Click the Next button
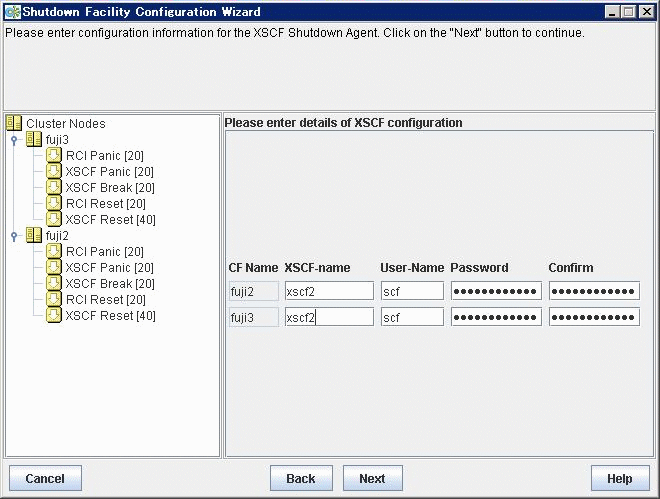Viewport: 660px width, 499px height. pyautogui.click(x=373, y=478)
